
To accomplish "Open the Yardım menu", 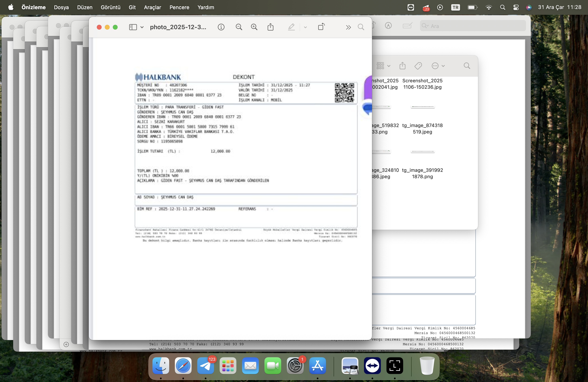I will tap(206, 7).
